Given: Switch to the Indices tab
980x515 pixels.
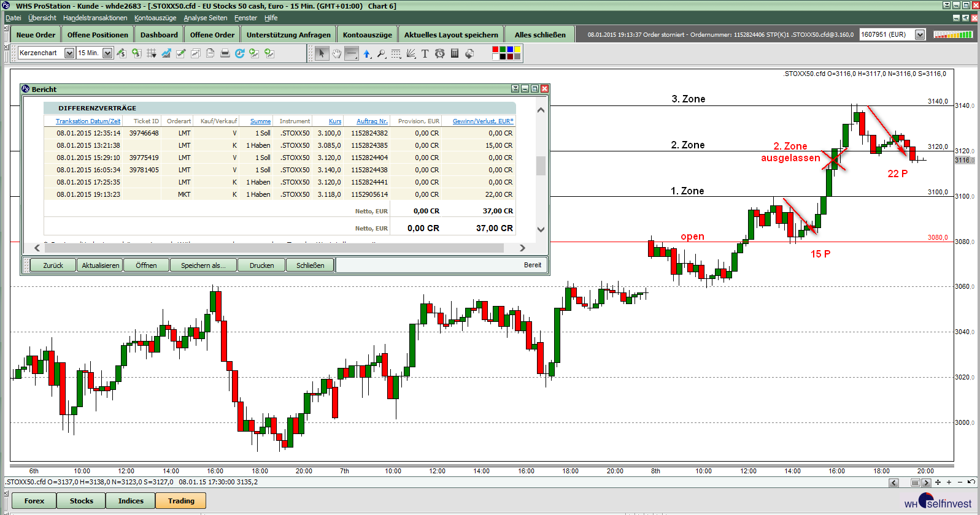Looking at the screenshot, I should [131, 501].
